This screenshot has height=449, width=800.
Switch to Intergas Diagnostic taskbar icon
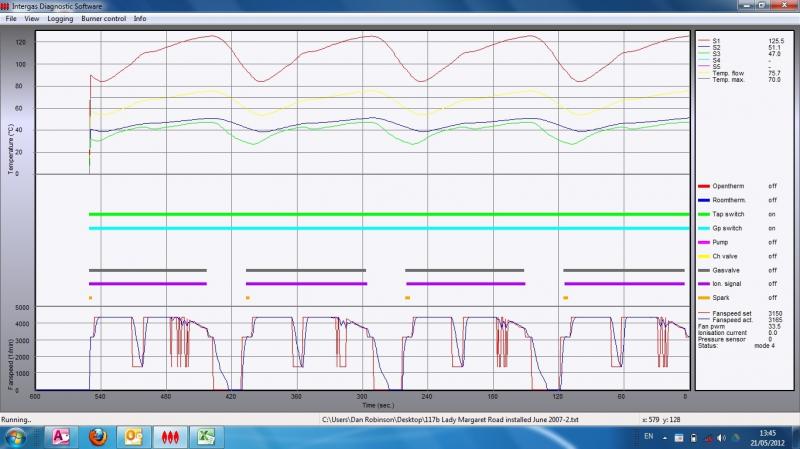[x=170, y=437]
